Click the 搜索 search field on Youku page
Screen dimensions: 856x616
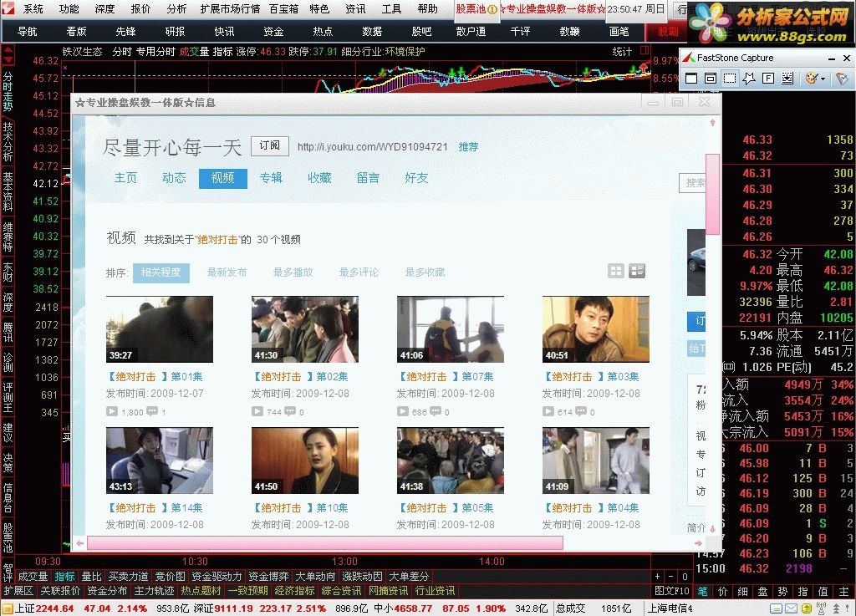point(692,183)
